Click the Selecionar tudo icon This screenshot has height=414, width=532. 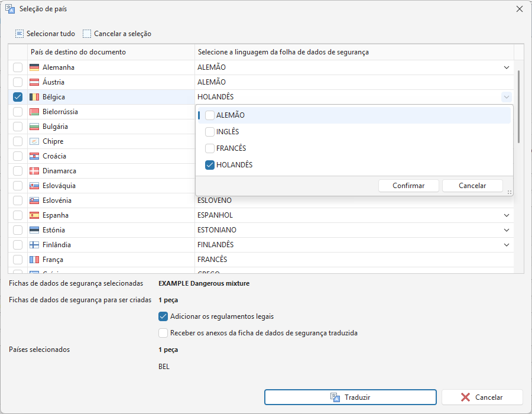[x=20, y=34]
